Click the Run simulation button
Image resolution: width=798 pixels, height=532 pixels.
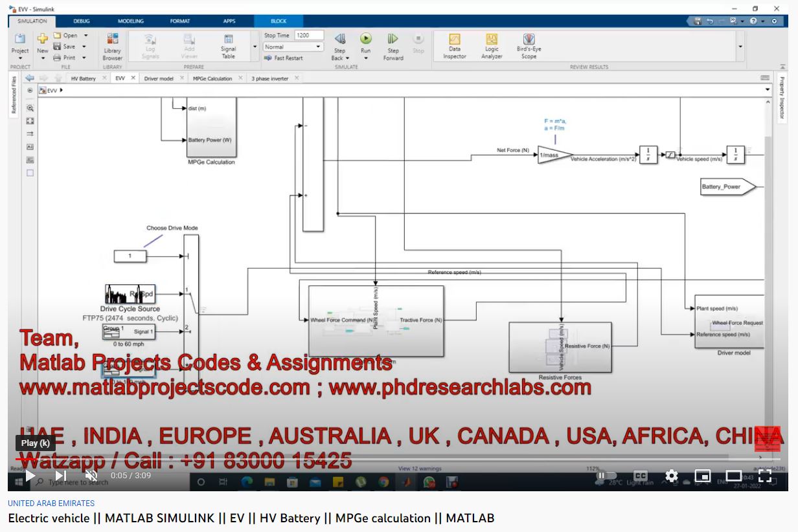pos(366,39)
